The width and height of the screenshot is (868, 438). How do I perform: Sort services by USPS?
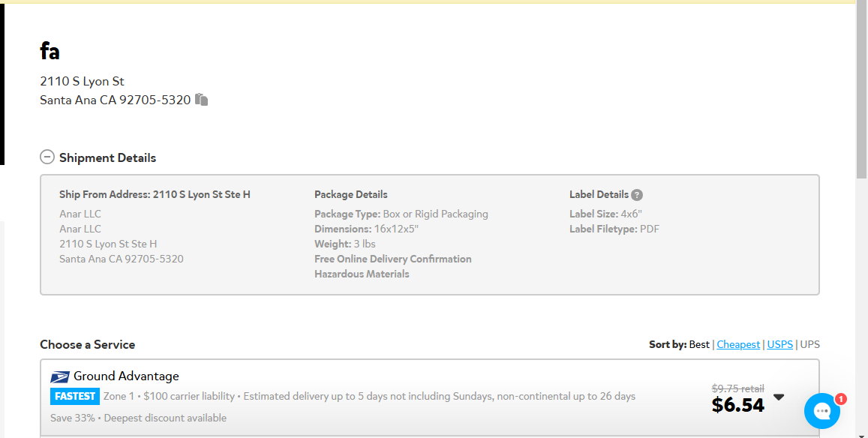click(779, 344)
